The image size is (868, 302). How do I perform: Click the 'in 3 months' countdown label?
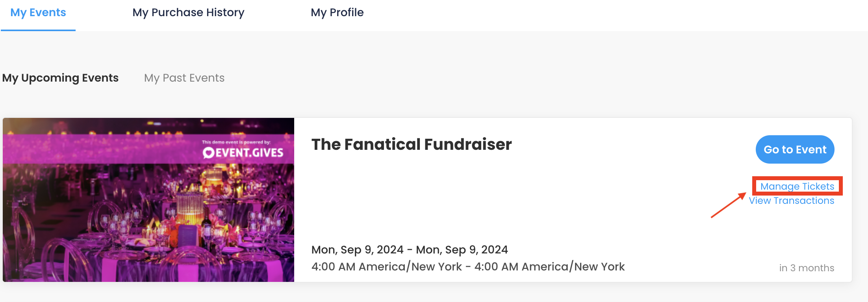[x=807, y=268]
